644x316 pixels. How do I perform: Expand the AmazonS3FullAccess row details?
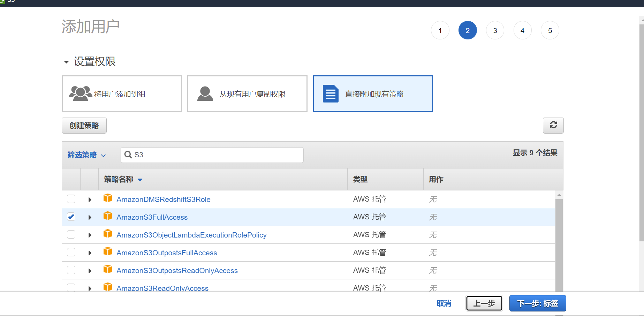[90, 217]
